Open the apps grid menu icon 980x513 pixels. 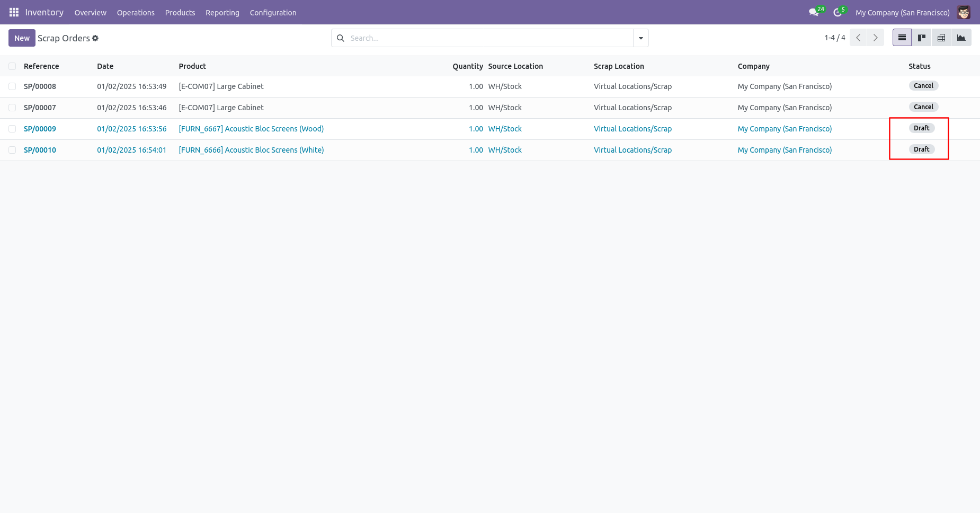click(x=14, y=12)
